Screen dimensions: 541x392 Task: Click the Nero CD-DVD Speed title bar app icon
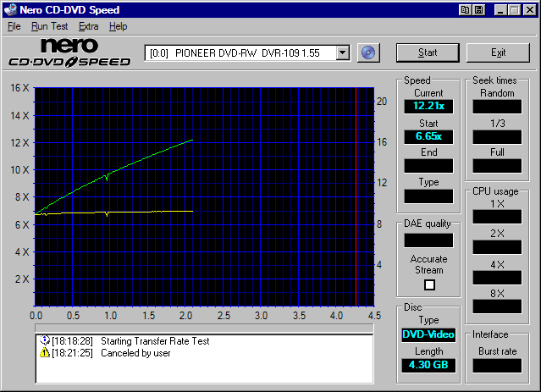[x=10, y=10]
